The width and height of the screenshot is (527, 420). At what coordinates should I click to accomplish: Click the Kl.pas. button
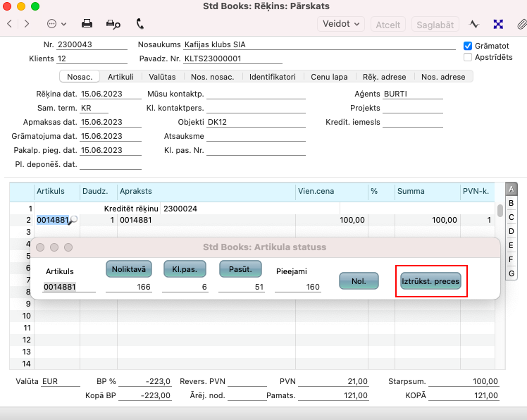[185, 268]
